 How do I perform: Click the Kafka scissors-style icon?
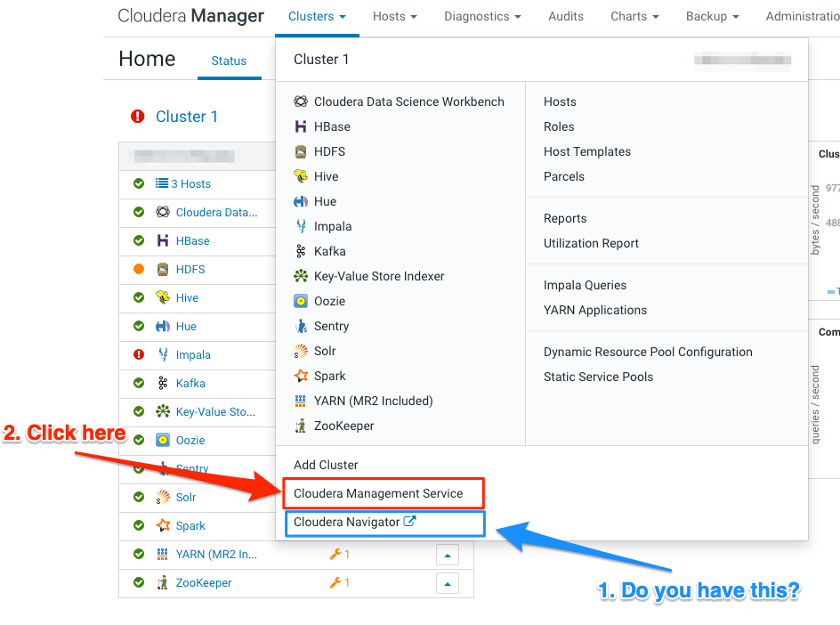[300, 251]
